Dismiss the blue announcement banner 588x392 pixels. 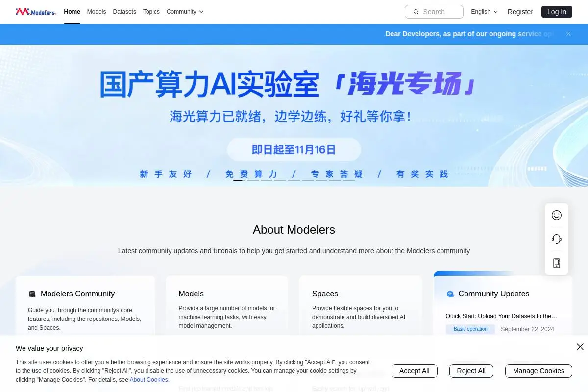(x=568, y=34)
